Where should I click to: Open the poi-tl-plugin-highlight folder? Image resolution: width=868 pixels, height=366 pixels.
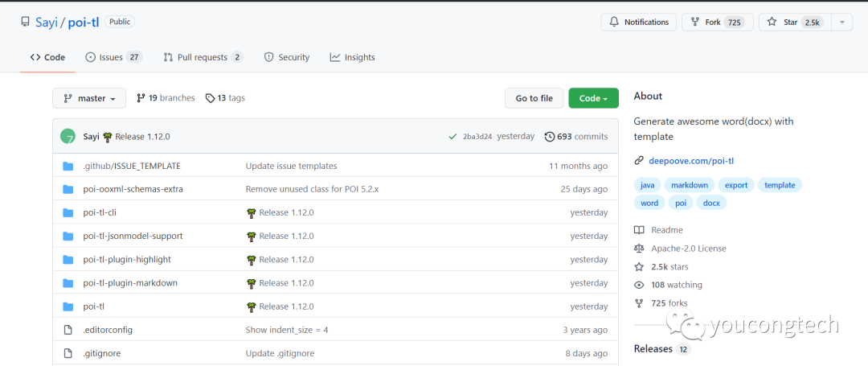[127, 260]
